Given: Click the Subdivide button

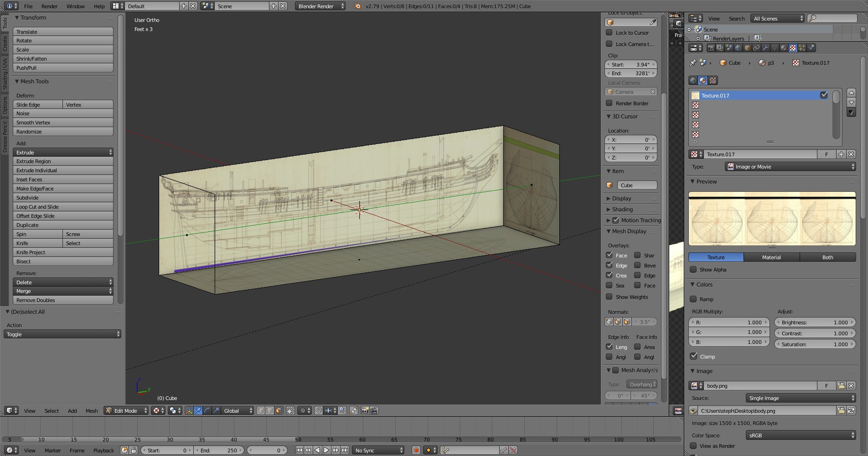Looking at the screenshot, I should pos(63,198).
